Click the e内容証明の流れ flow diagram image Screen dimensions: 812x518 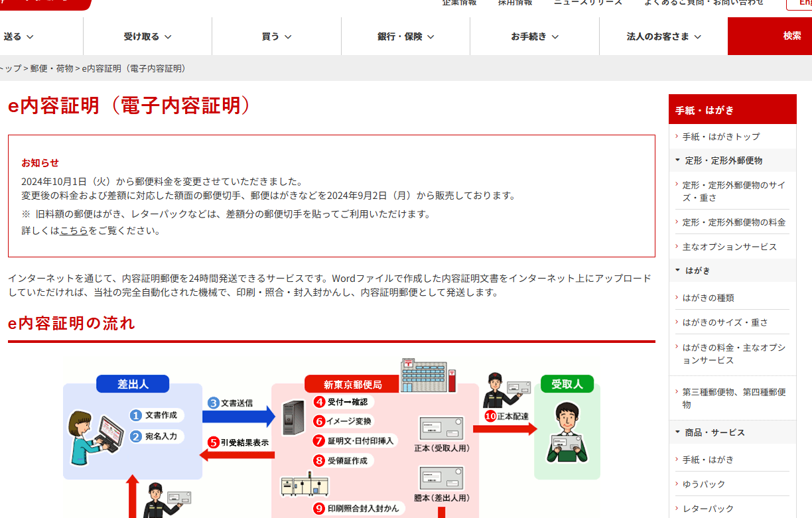pyautogui.click(x=332, y=437)
